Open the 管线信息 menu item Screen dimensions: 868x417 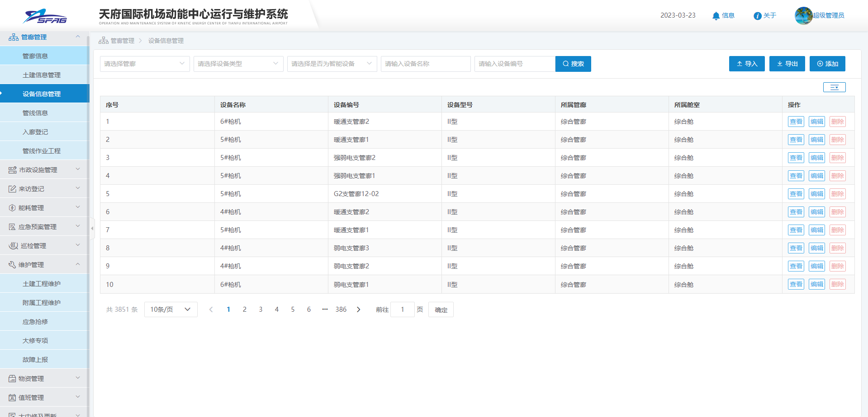pyautogui.click(x=35, y=113)
